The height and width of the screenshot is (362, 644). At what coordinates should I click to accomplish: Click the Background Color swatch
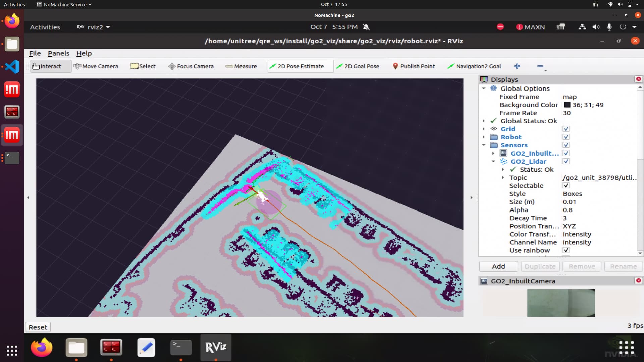click(x=567, y=105)
